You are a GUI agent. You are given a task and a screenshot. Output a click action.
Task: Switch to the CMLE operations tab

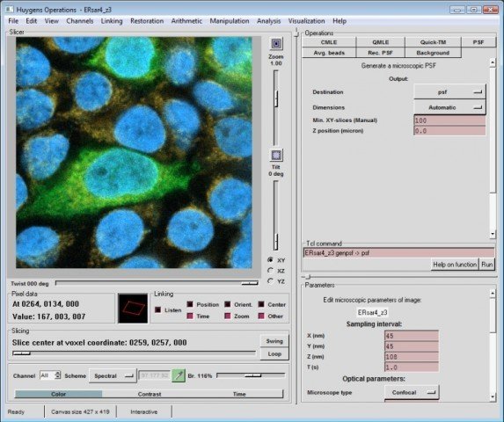tap(329, 42)
